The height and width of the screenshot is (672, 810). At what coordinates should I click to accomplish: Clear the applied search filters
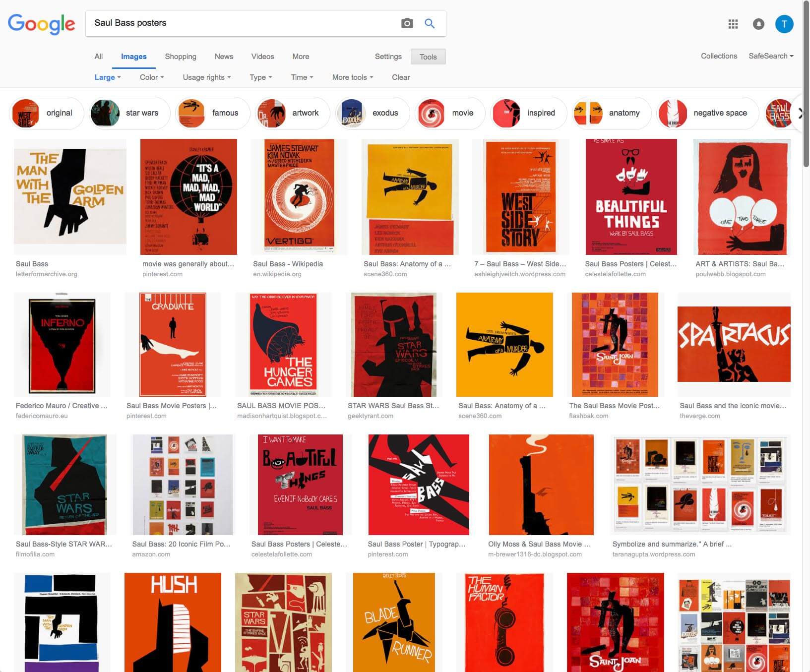tap(401, 77)
